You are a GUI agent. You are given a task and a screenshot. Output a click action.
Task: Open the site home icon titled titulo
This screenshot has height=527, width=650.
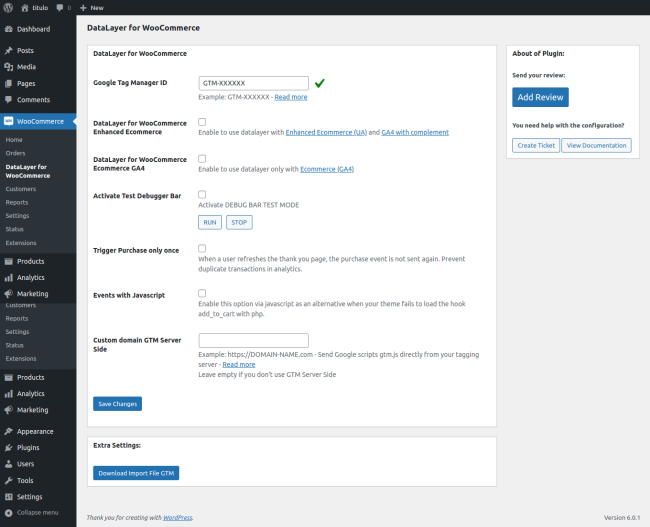click(25, 7)
